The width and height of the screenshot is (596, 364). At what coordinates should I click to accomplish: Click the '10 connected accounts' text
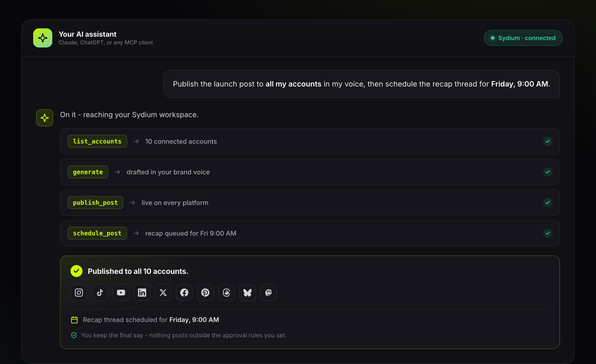click(181, 141)
